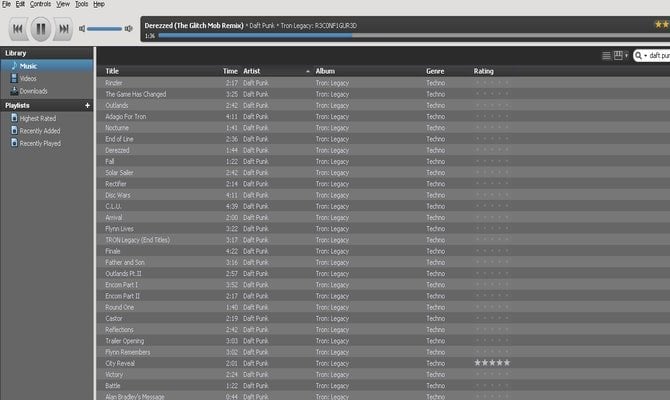The width and height of the screenshot is (670, 400).
Task: Click the loud volume speaker icon
Action: (128, 29)
